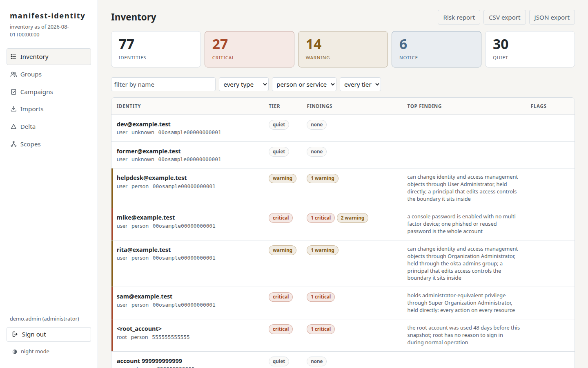Click the Tier column header
588x368 pixels.
[x=274, y=106]
